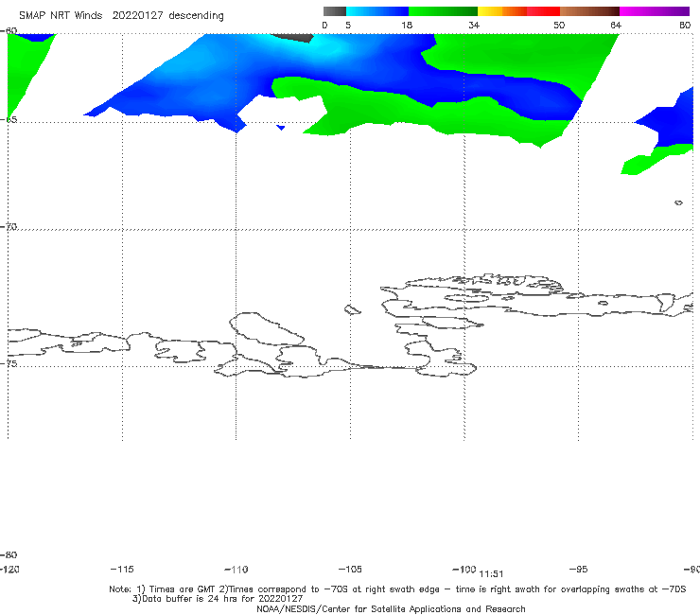The image size is (700, 615).
Task: Click the colorbar label '64'
Action: point(616,25)
